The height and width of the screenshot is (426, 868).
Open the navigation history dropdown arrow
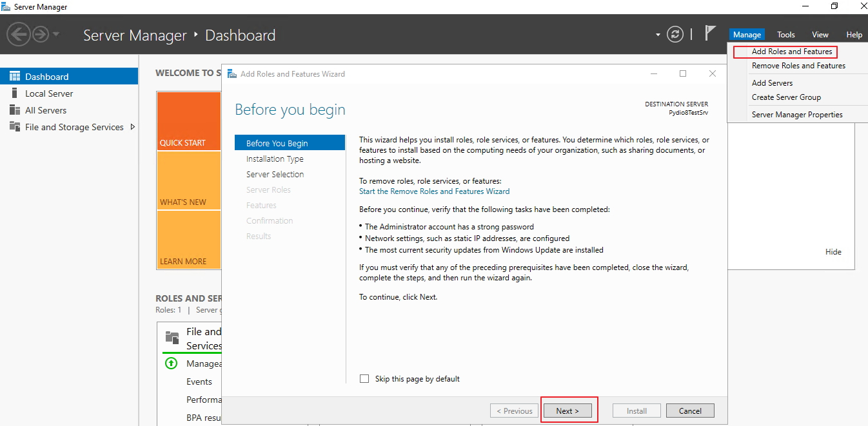pyautogui.click(x=56, y=34)
